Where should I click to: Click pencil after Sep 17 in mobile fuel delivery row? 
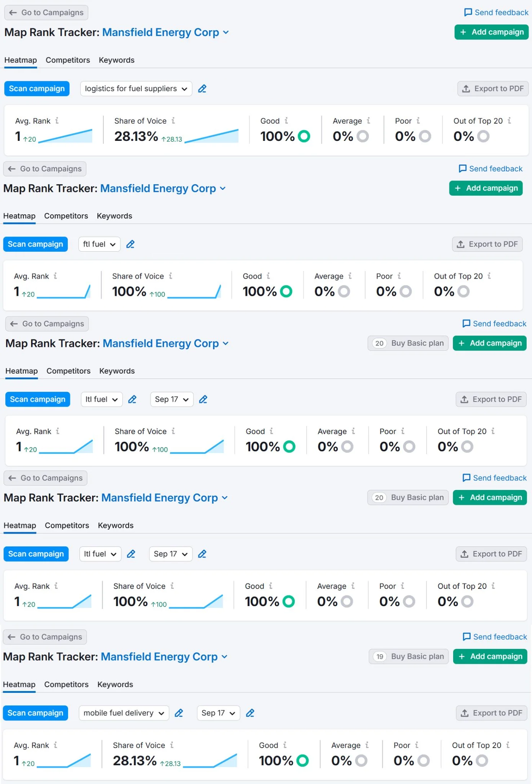(x=250, y=713)
